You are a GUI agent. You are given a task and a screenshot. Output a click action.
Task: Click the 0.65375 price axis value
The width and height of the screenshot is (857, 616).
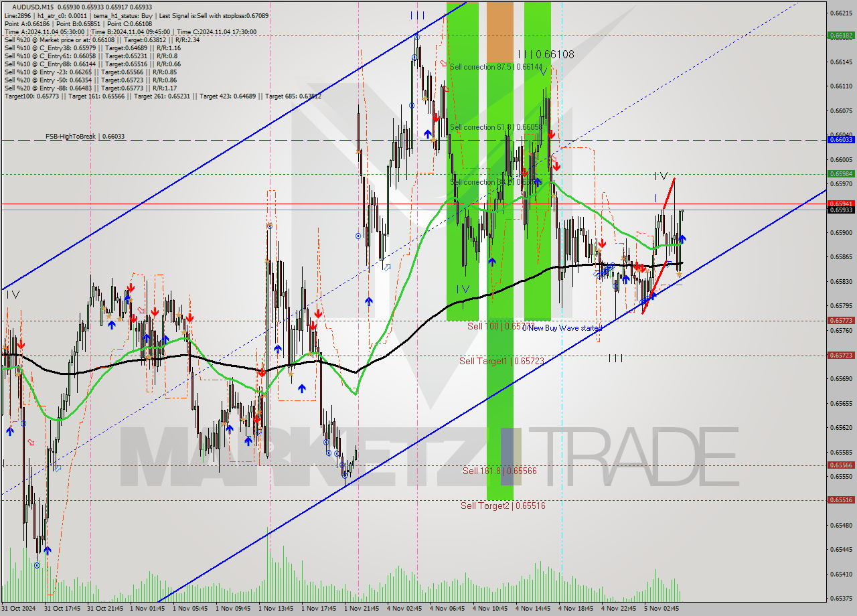tap(841, 599)
